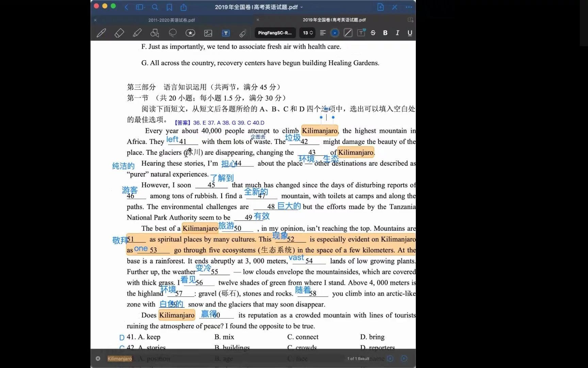588x368 pixels.
Task: Click the annotation 巨大的 after blank 48
Action: coord(289,206)
